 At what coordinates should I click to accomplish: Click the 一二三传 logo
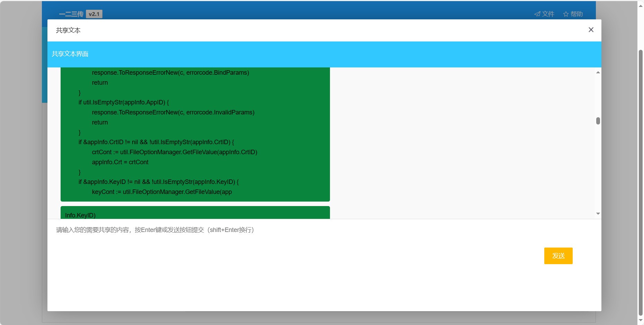click(x=71, y=14)
